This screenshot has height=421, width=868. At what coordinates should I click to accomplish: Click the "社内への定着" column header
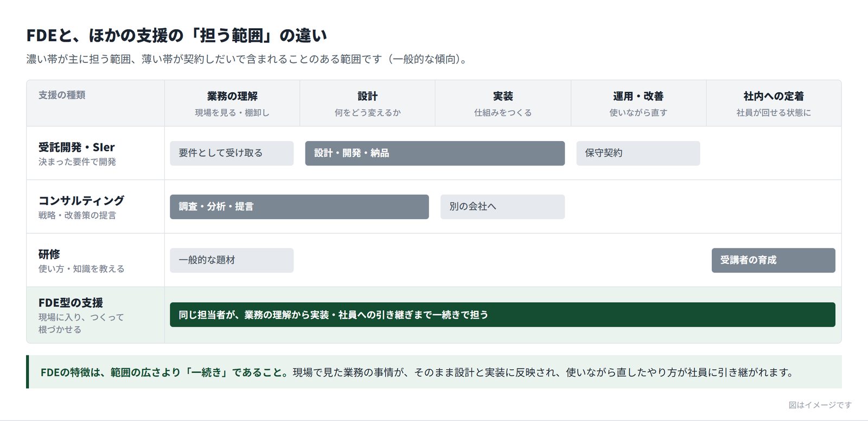click(x=774, y=96)
